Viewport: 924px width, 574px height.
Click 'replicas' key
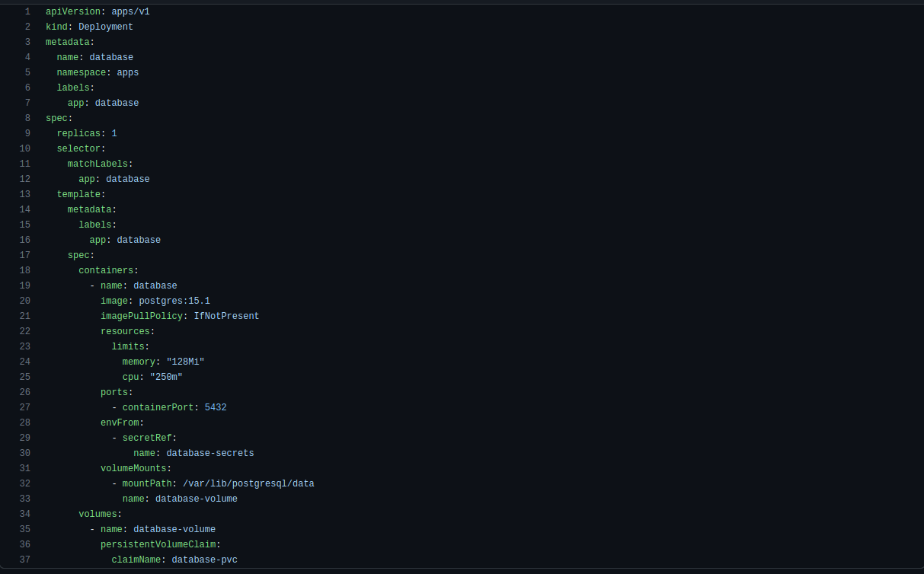click(78, 133)
